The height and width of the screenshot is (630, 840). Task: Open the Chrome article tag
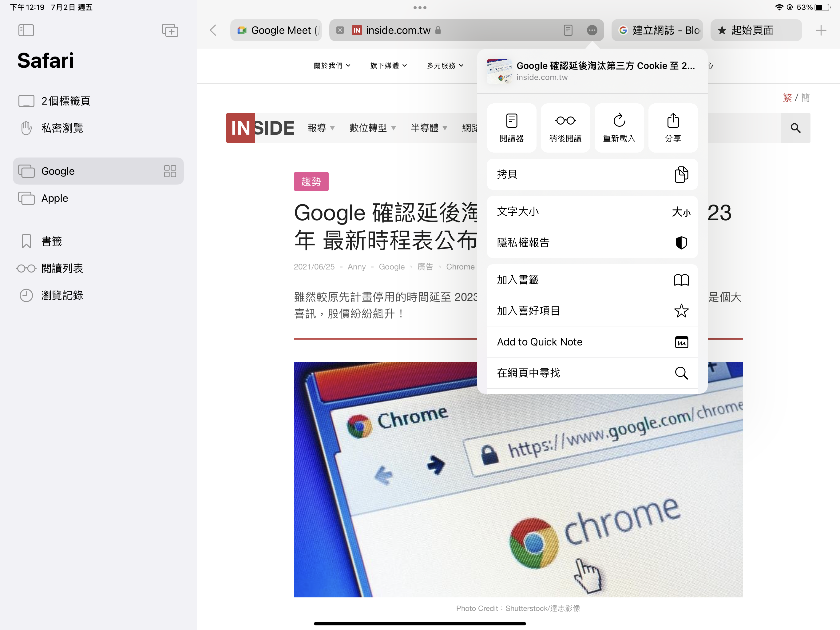[x=460, y=267]
